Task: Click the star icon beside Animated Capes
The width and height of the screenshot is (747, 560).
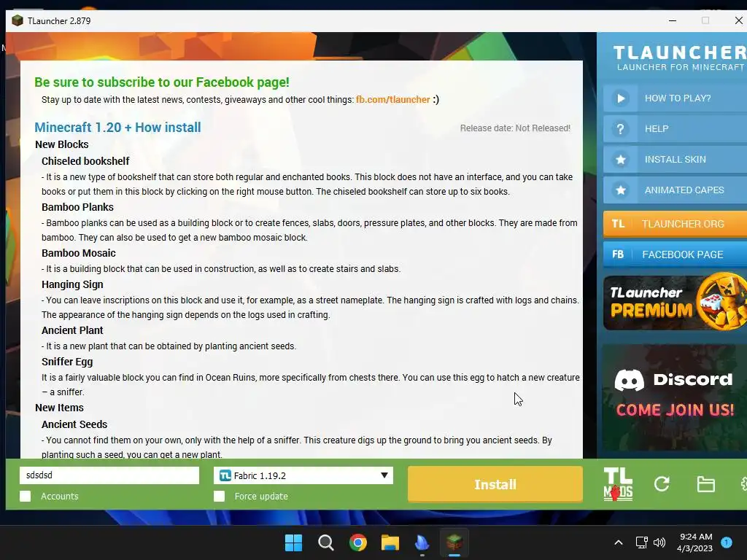Action: [x=620, y=190]
